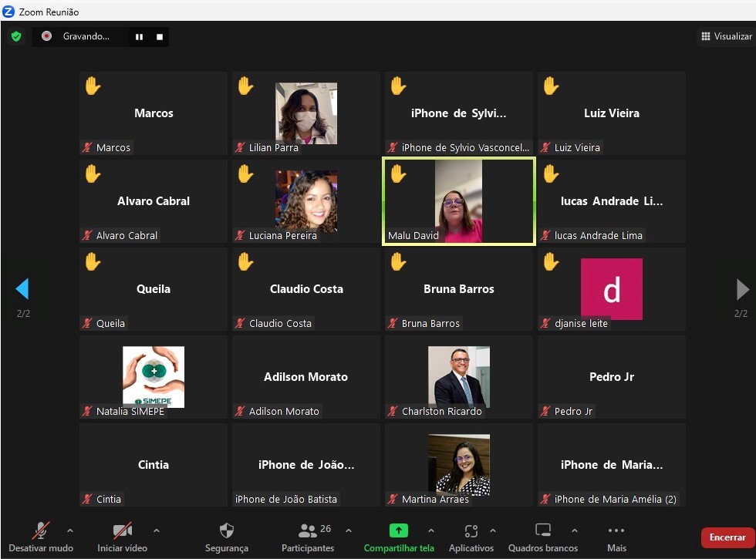This screenshot has width=756, height=559.
Task: Click the red Encerrar button
Action: (727, 537)
